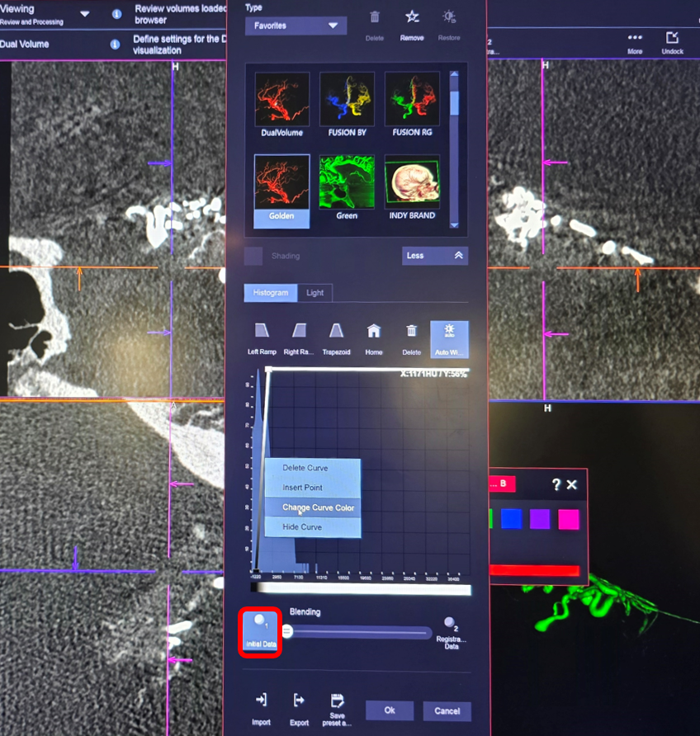Toggle the Shading checkbox
This screenshot has width=700, height=736.
[254, 256]
